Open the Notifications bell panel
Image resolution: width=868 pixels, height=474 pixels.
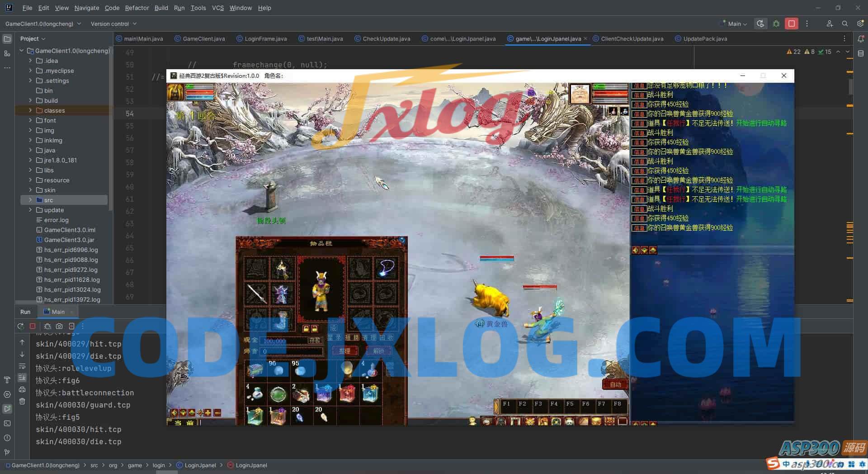click(x=860, y=39)
